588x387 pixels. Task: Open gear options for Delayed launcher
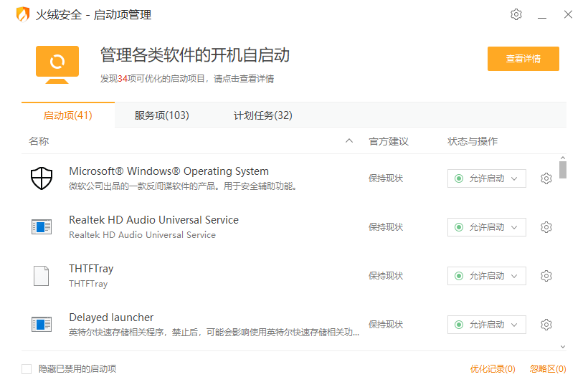546,325
